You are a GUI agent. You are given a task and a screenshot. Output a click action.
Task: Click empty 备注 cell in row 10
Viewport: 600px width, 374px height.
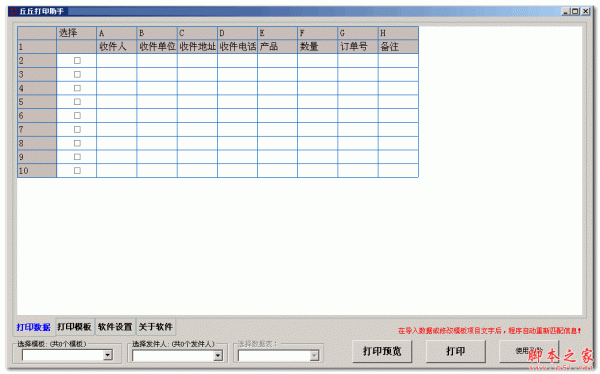[x=398, y=170]
